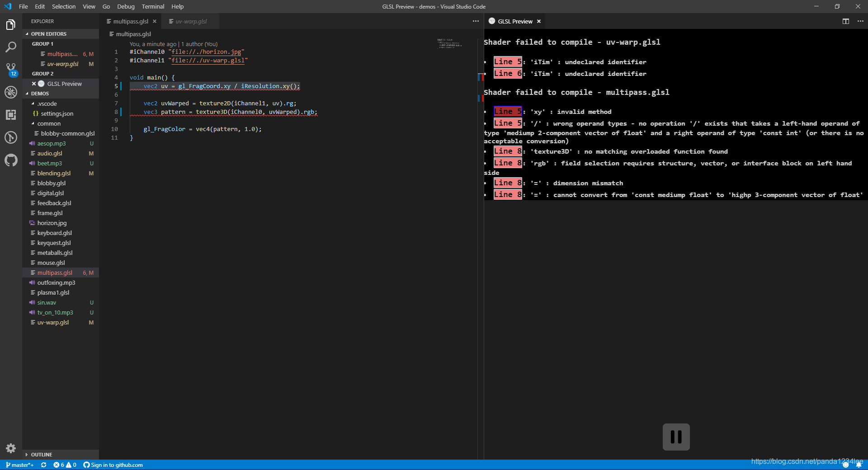Open the Extensions view icon
Image resolution: width=868 pixels, height=470 pixels.
[11, 115]
